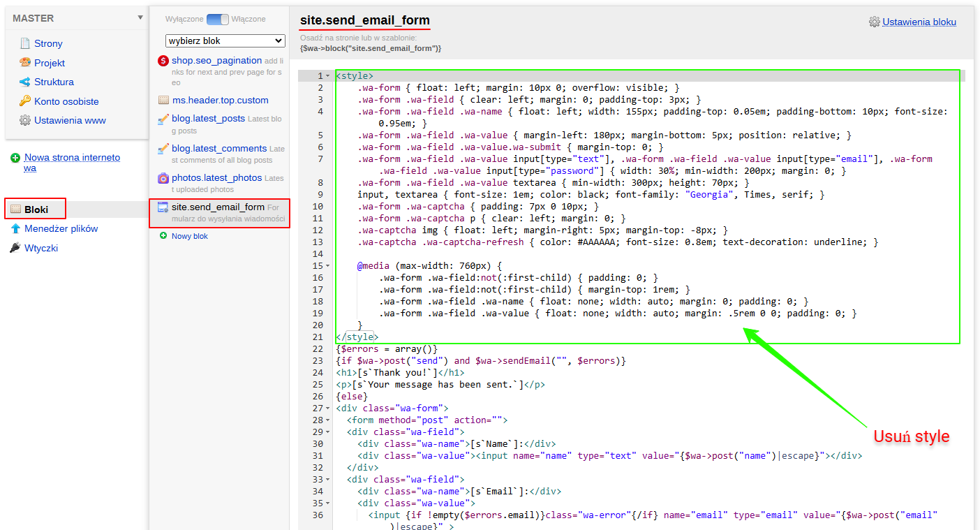980x530 pixels.
Task: Open Konto osobiste menu item
Action: pyautogui.click(x=66, y=101)
